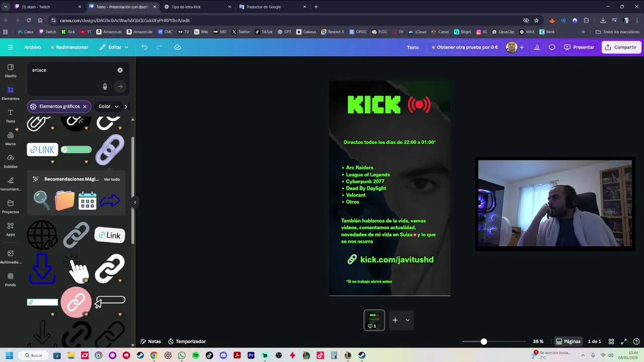Open the Canva hamburger main menu
The height and width of the screenshot is (362, 644).
[10, 47]
